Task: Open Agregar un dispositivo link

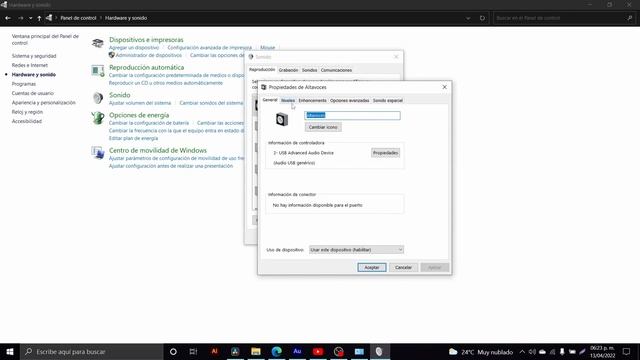Action: click(x=134, y=48)
